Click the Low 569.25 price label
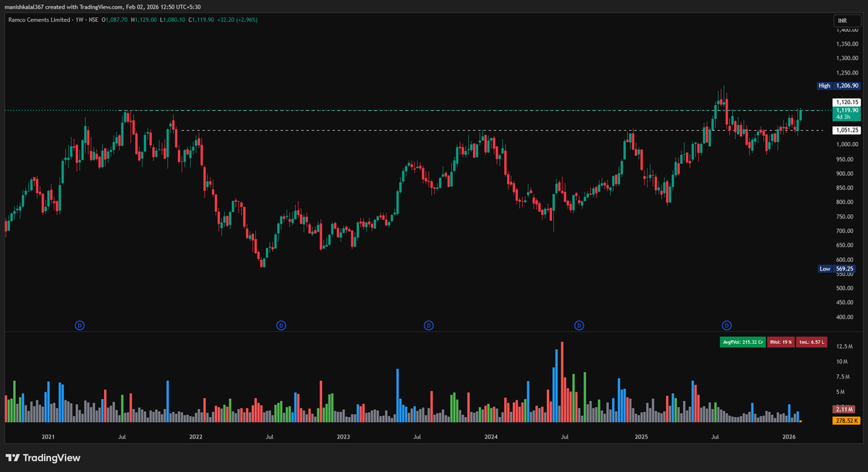This screenshot has width=868, height=472. [838, 269]
